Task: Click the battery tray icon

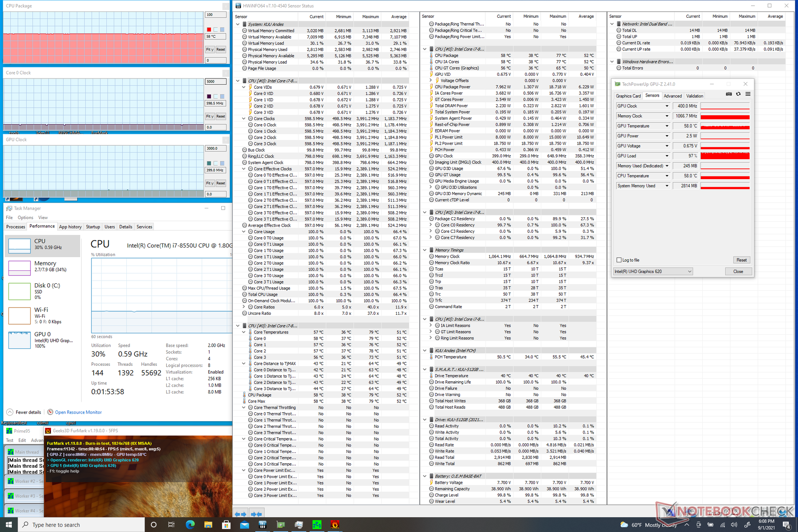Action: [x=711, y=525]
